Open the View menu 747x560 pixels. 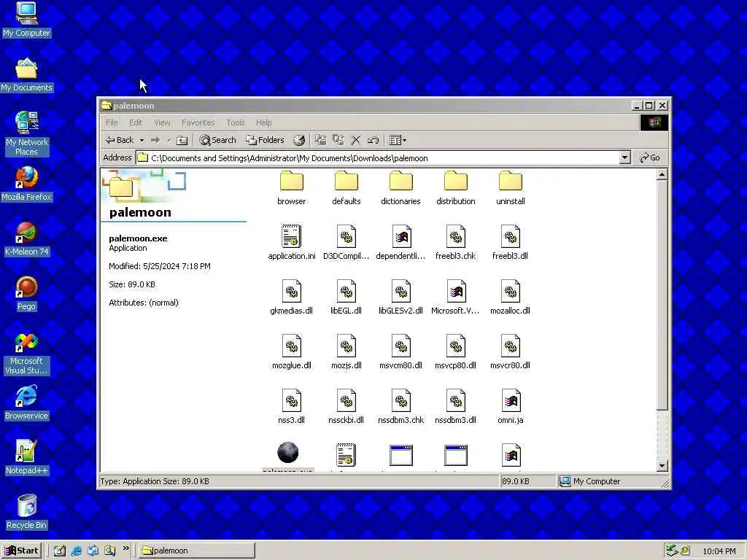click(x=162, y=122)
